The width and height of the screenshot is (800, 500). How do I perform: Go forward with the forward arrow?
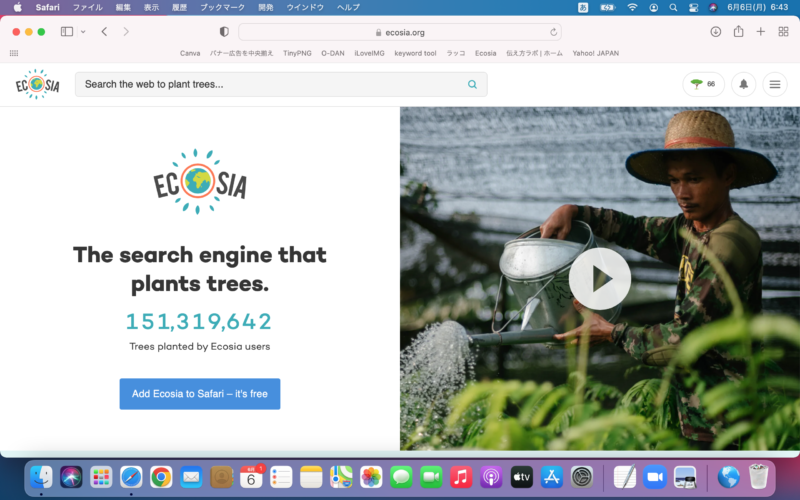(126, 32)
